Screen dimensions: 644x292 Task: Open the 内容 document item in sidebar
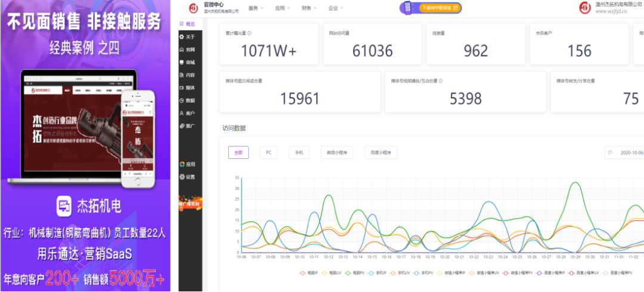point(187,75)
